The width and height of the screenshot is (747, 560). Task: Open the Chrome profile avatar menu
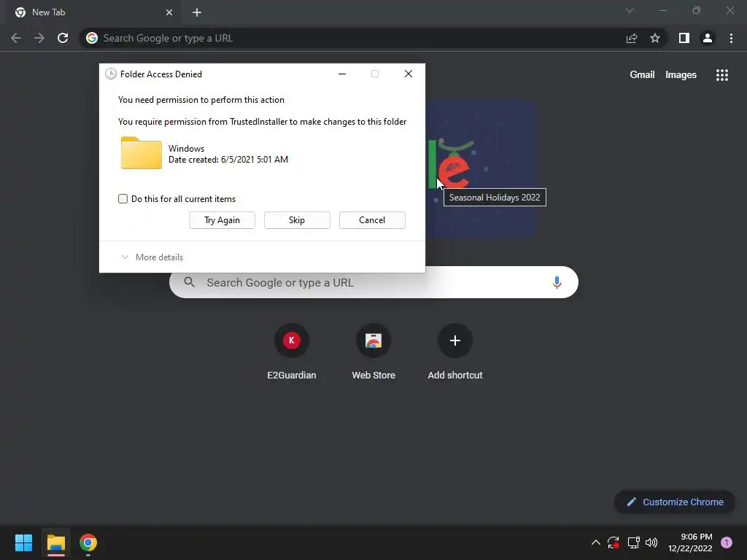point(708,38)
